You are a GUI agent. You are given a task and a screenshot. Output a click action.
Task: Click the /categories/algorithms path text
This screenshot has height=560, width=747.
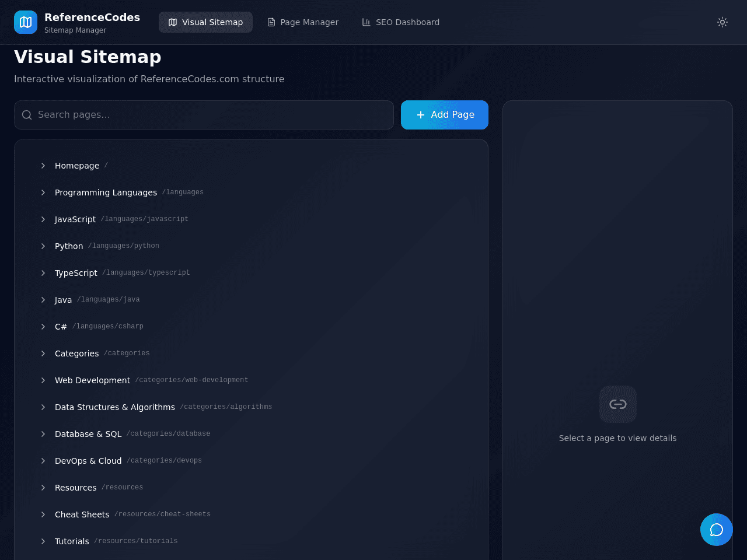pyautogui.click(x=226, y=407)
